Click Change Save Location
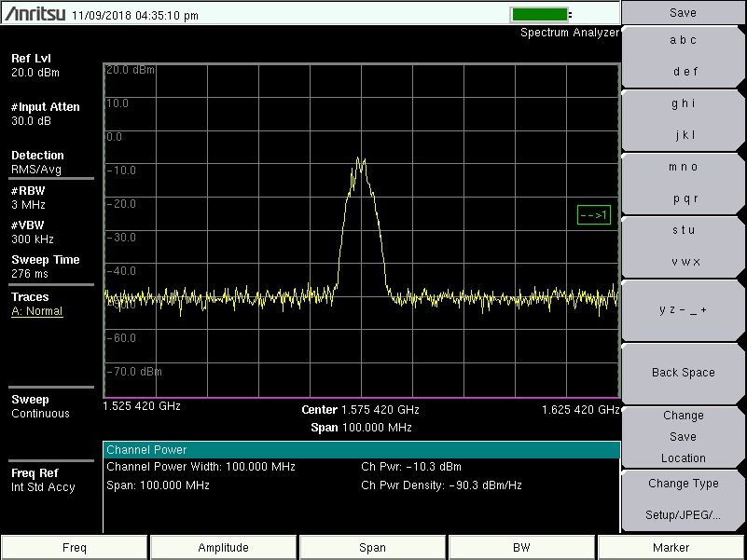Image resolution: width=747 pixels, height=560 pixels. [x=683, y=437]
